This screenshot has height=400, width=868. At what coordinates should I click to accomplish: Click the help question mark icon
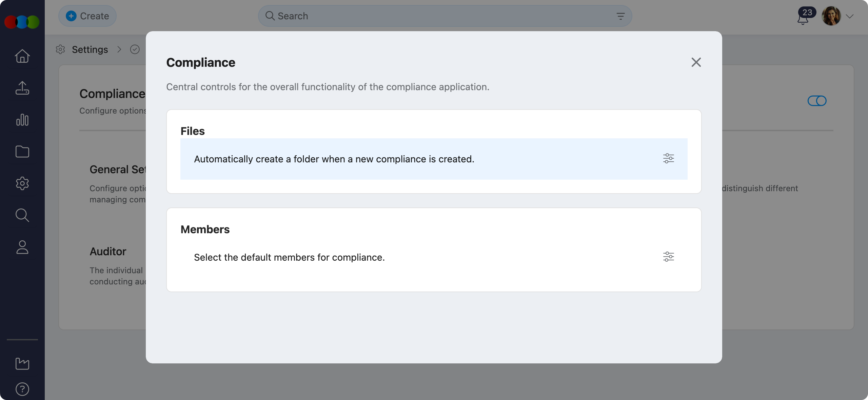point(22,389)
